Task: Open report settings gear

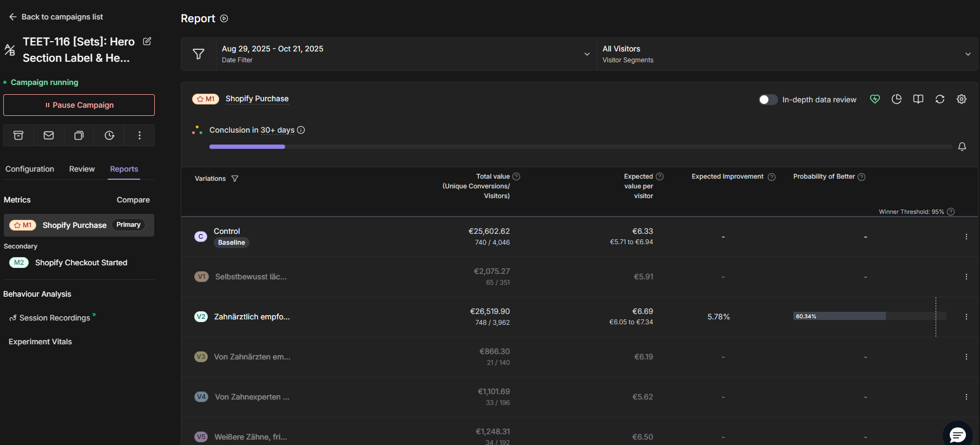Action: pyautogui.click(x=962, y=99)
